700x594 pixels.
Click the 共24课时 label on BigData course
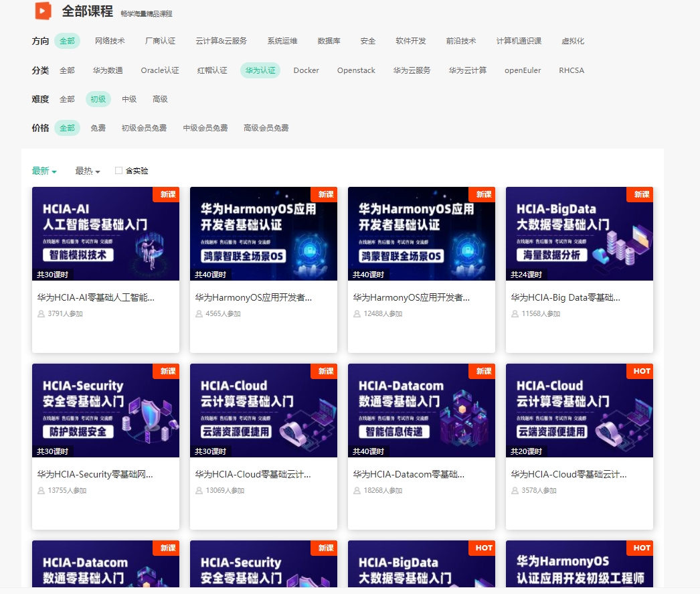click(x=526, y=275)
